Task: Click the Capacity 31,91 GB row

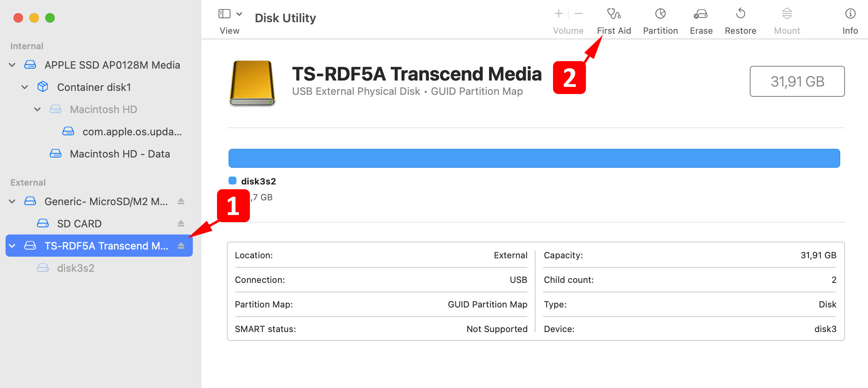Action: pos(690,255)
